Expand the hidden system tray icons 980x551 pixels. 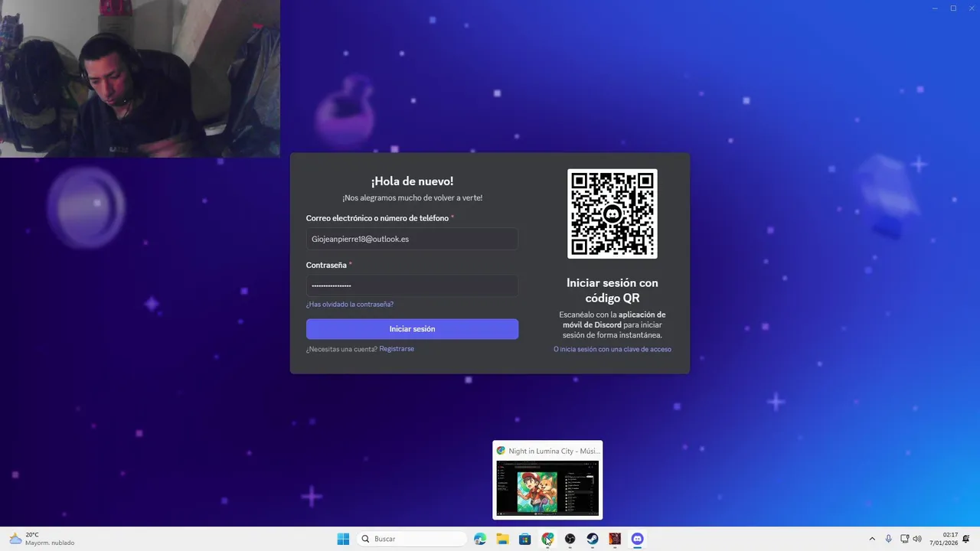871,539
